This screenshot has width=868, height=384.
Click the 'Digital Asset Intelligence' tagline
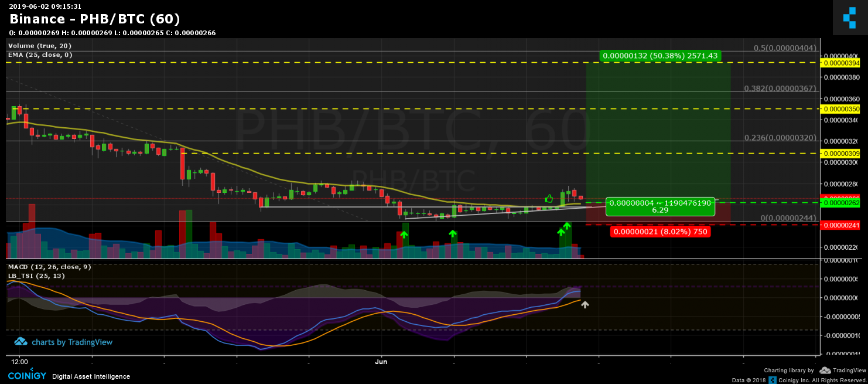pyautogui.click(x=91, y=376)
